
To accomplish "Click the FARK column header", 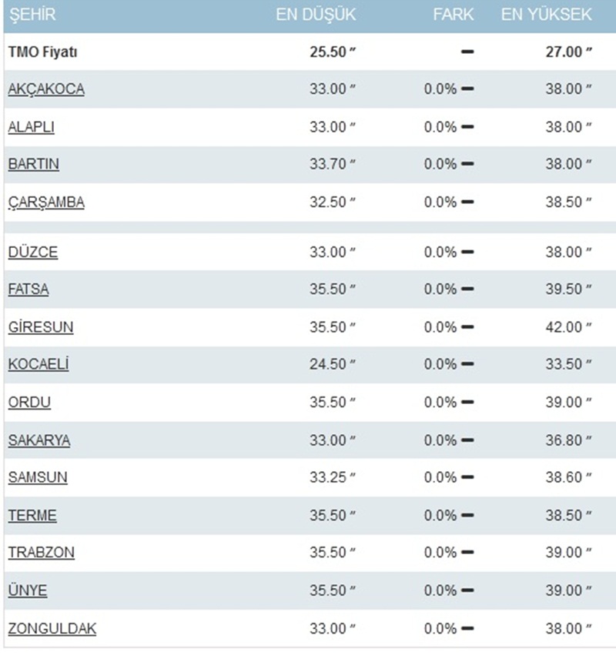I will click(454, 15).
